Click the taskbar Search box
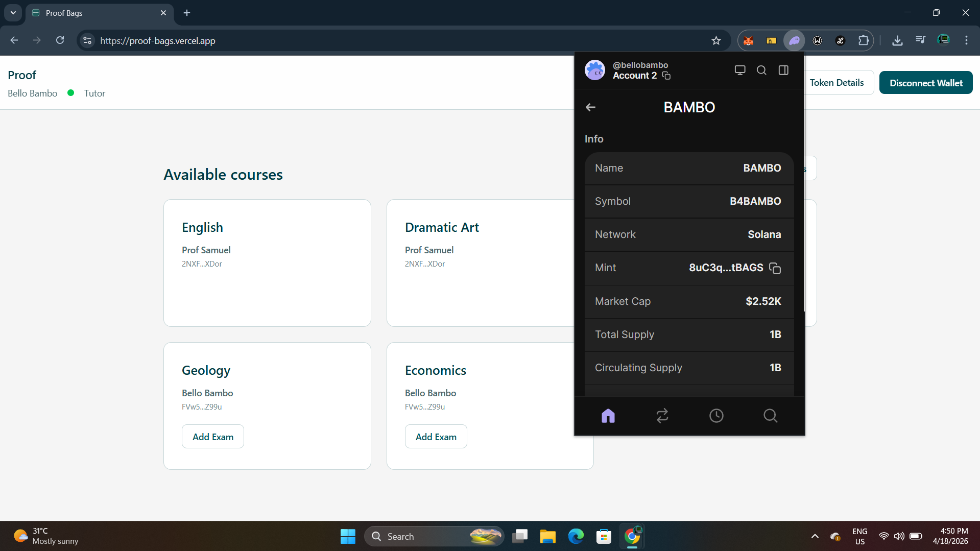 click(x=434, y=536)
